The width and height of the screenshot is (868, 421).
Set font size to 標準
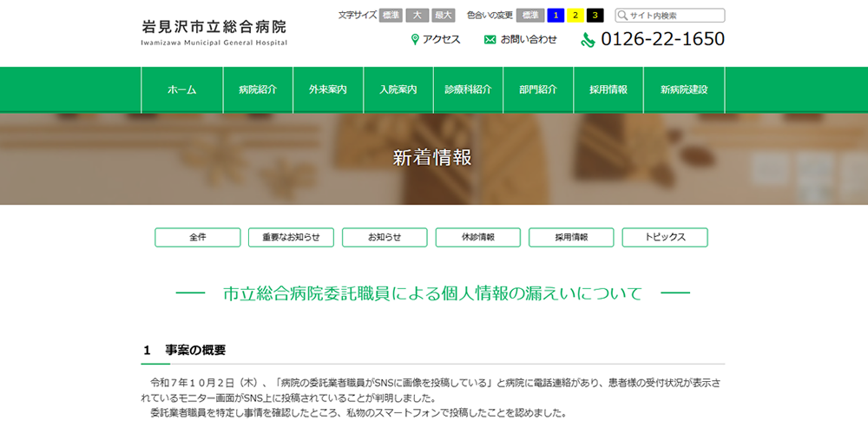(391, 16)
